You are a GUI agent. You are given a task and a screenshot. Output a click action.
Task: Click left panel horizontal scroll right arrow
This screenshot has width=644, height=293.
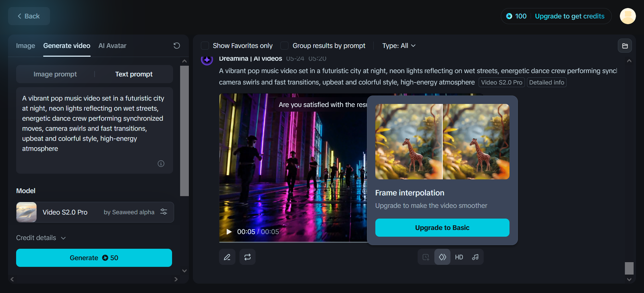click(176, 279)
